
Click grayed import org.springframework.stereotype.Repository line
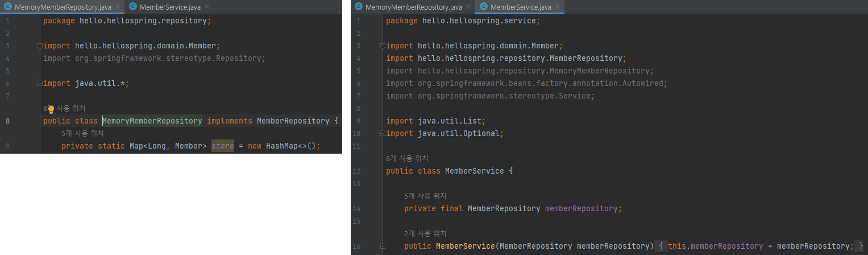[155, 58]
